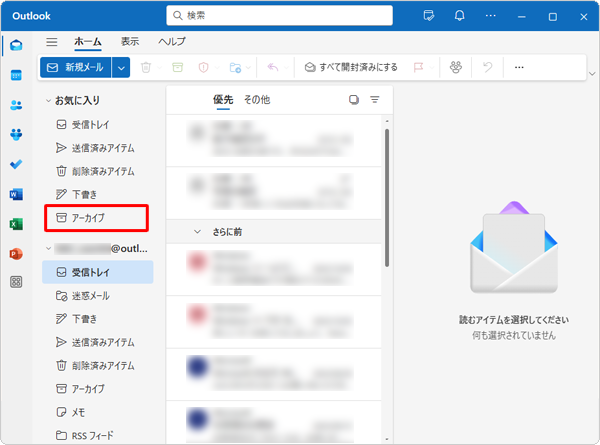Screen dimensions: 600x445
Task: Open 送信済みアイテム in the account folders
Action: [98, 342]
